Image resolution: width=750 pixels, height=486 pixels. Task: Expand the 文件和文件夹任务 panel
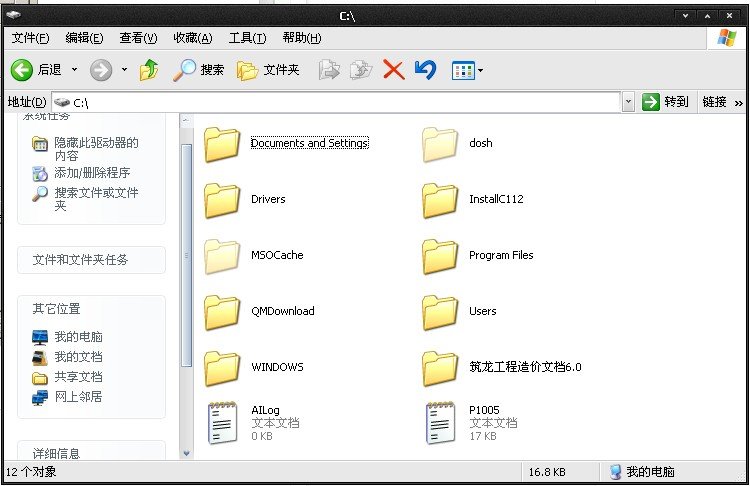click(x=91, y=260)
